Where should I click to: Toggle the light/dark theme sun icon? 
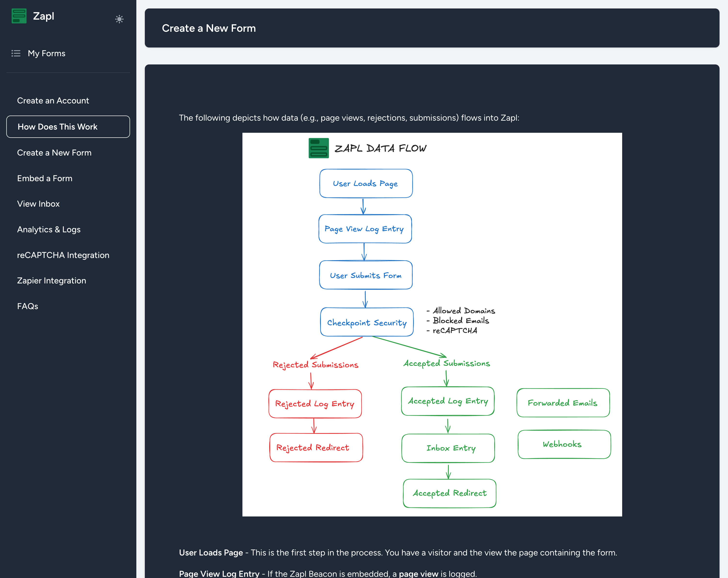[x=119, y=19]
